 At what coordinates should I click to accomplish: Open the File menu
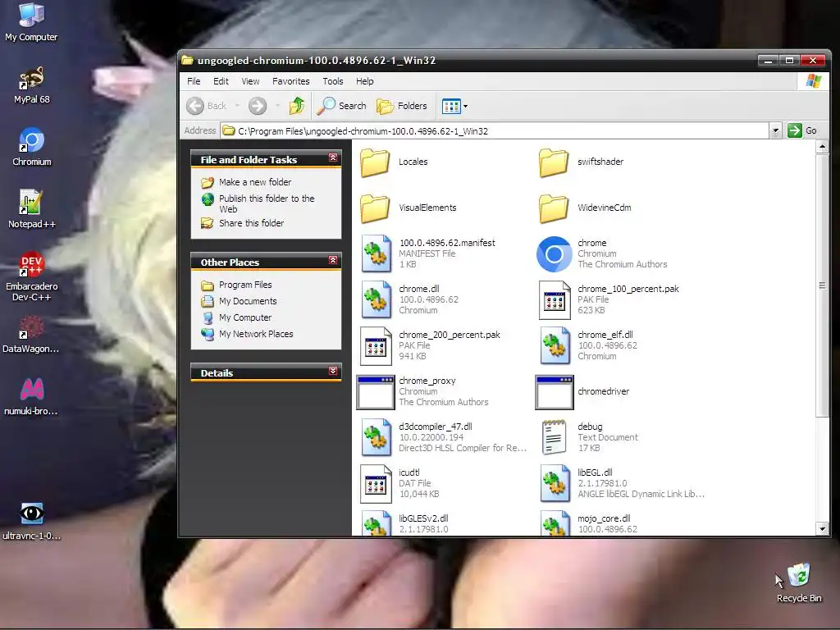tap(194, 81)
